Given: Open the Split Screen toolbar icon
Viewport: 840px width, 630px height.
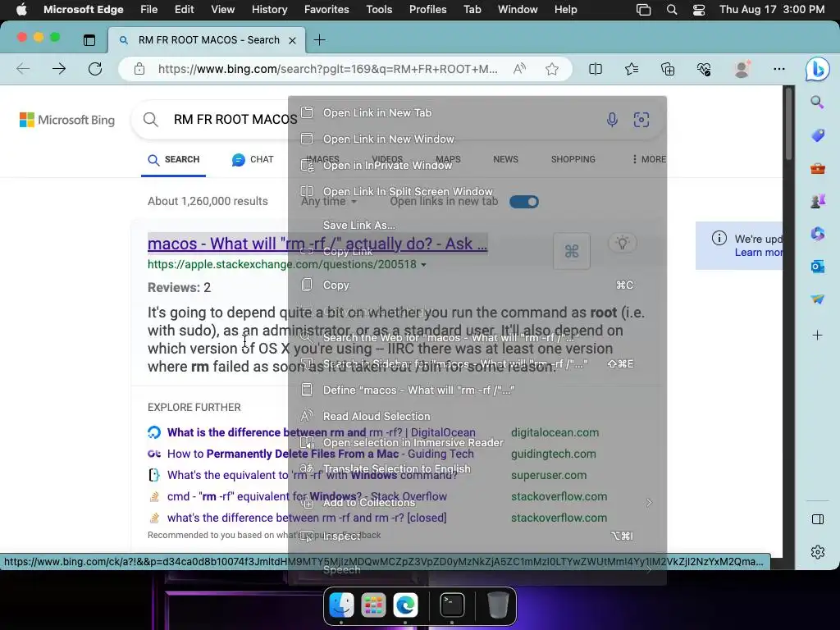Looking at the screenshot, I should point(596,69).
